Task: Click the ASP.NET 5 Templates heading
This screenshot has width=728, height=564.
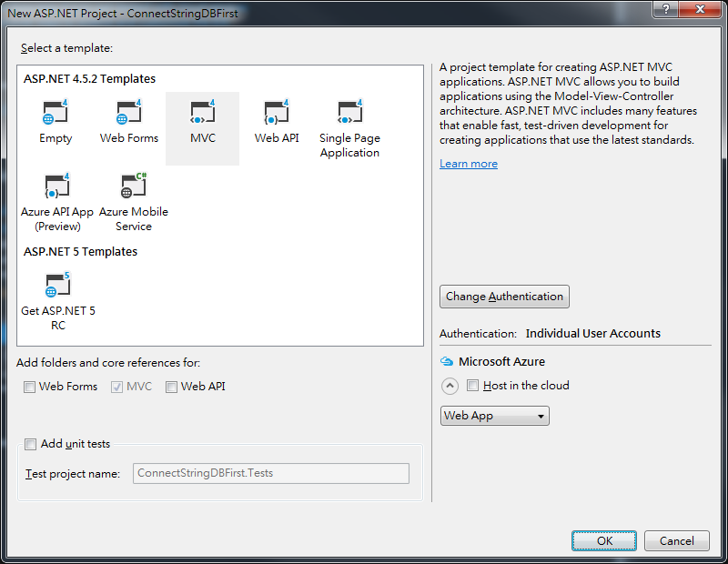Action: tap(80, 252)
